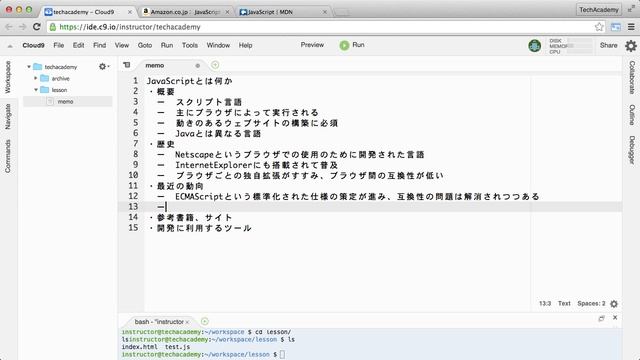Toggle the Outline side panel
Screen dimensions: 640x360
(632, 115)
